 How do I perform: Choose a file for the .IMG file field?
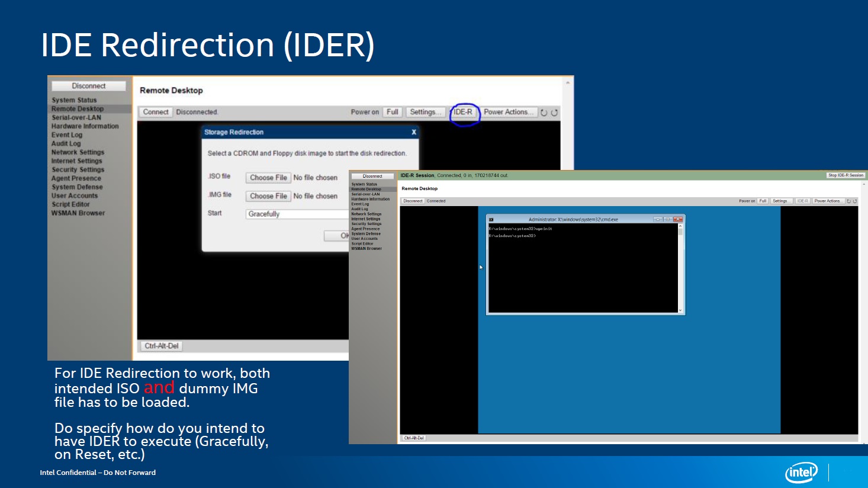(x=268, y=196)
